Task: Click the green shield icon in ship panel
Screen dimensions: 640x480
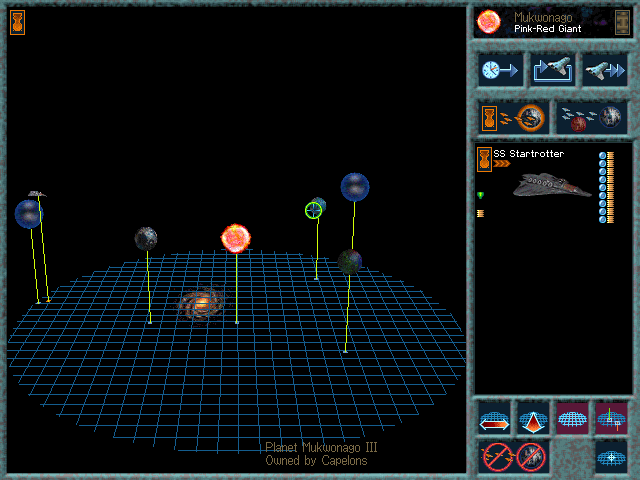Action: coord(480,195)
